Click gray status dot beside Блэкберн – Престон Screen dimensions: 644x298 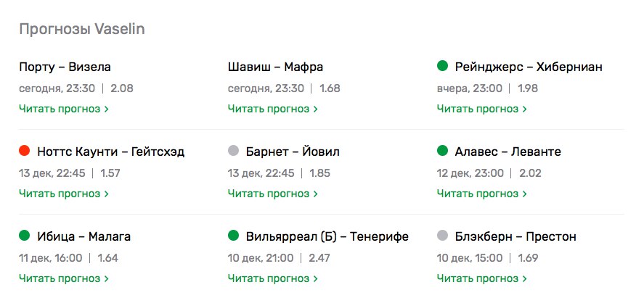(443, 236)
